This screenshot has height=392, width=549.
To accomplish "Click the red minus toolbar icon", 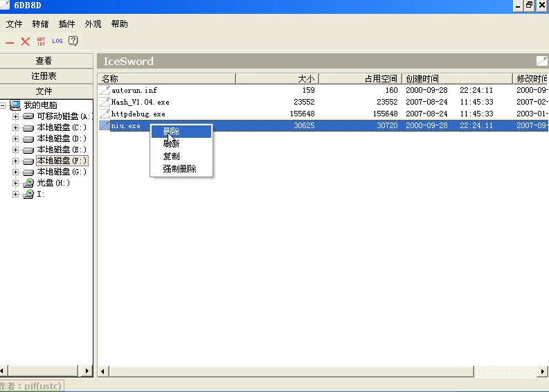I will click(10, 42).
